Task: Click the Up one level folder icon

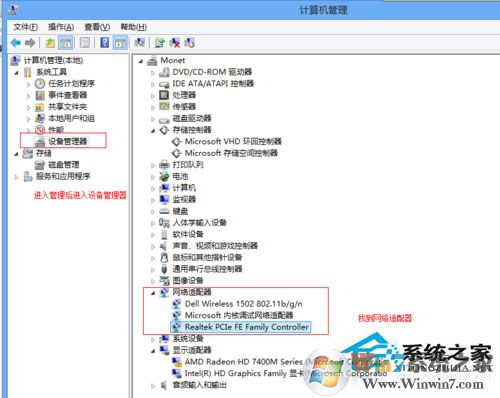Action: [50, 43]
